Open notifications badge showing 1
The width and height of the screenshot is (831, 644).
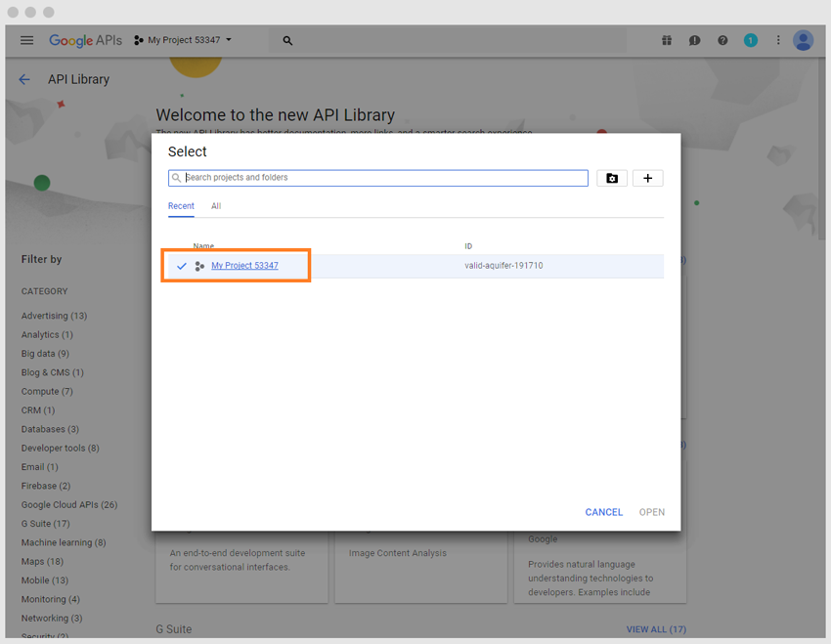coord(751,40)
